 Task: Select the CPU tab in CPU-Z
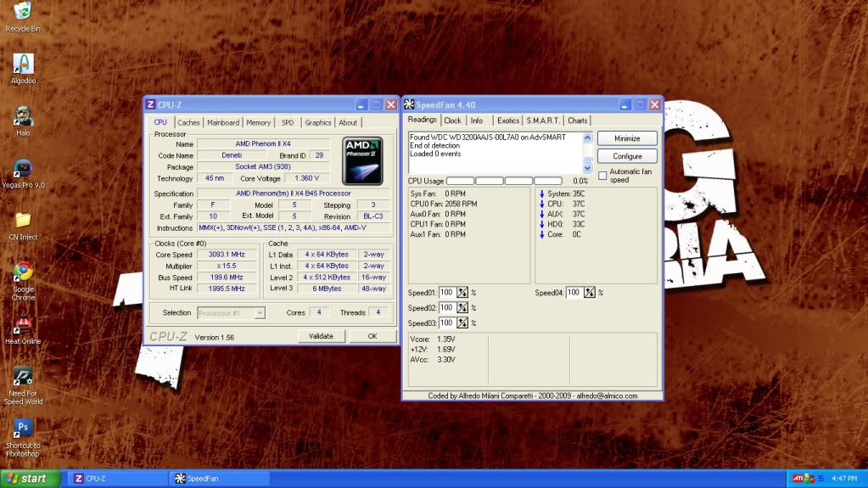tap(160, 122)
